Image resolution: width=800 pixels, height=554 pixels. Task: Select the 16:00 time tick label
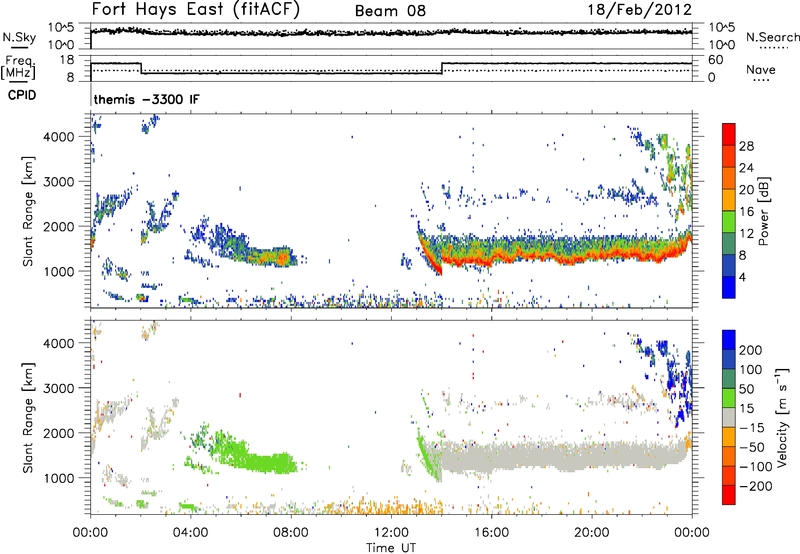491,533
